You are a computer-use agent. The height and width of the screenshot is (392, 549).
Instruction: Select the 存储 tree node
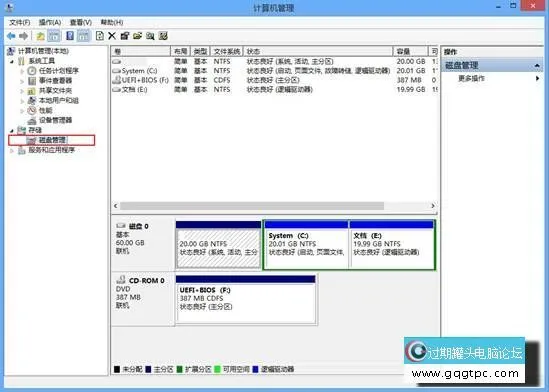click(35, 130)
